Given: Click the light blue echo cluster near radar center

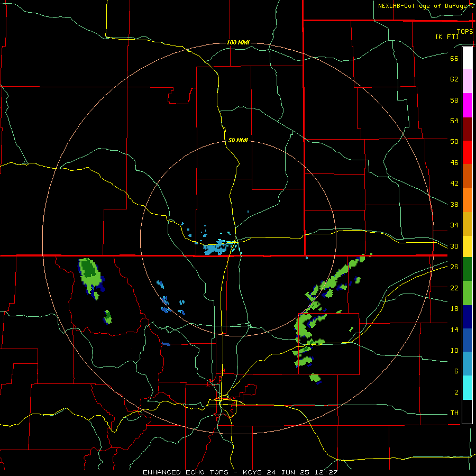Looking at the screenshot, I should point(216,249).
